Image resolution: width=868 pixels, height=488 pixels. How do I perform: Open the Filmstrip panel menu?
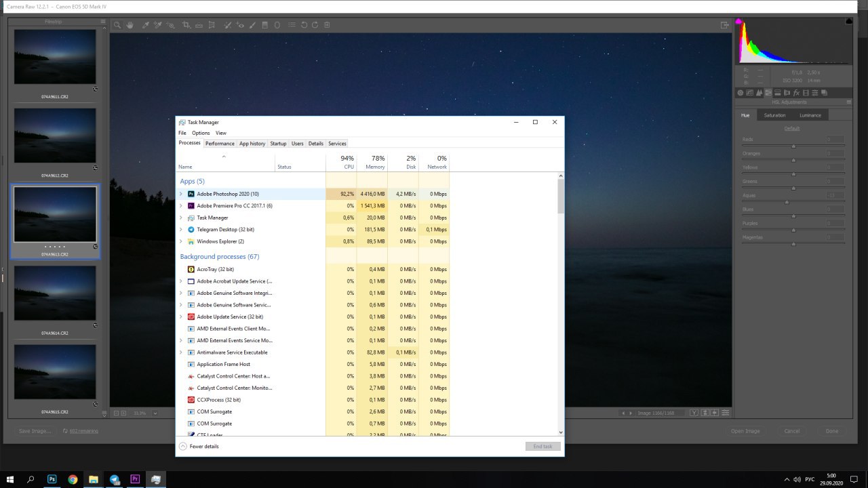click(x=103, y=22)
